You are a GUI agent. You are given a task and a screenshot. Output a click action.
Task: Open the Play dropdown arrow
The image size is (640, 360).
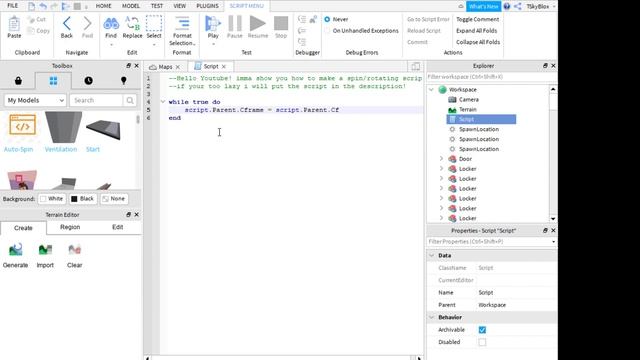coord(213,44)
